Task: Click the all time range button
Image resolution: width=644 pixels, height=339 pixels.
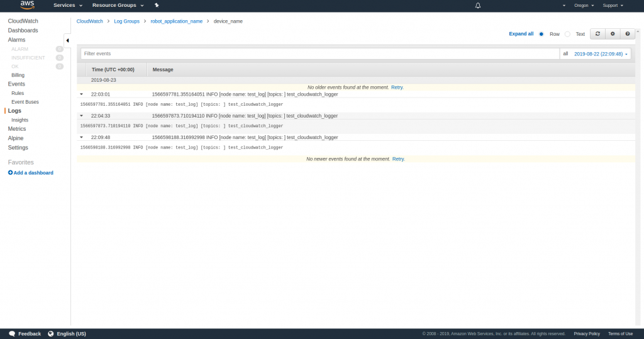Action: coord(565,54)
